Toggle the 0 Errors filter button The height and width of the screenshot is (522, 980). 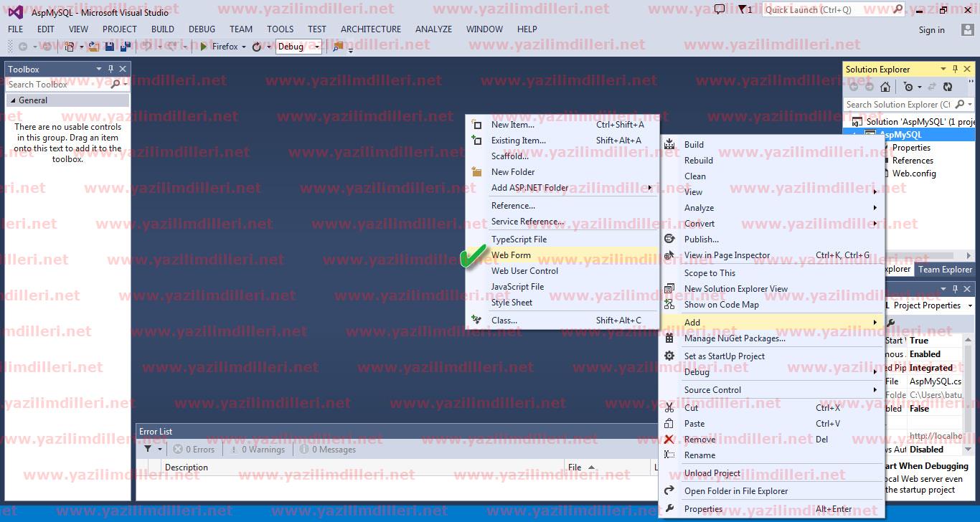pos(194,450)
